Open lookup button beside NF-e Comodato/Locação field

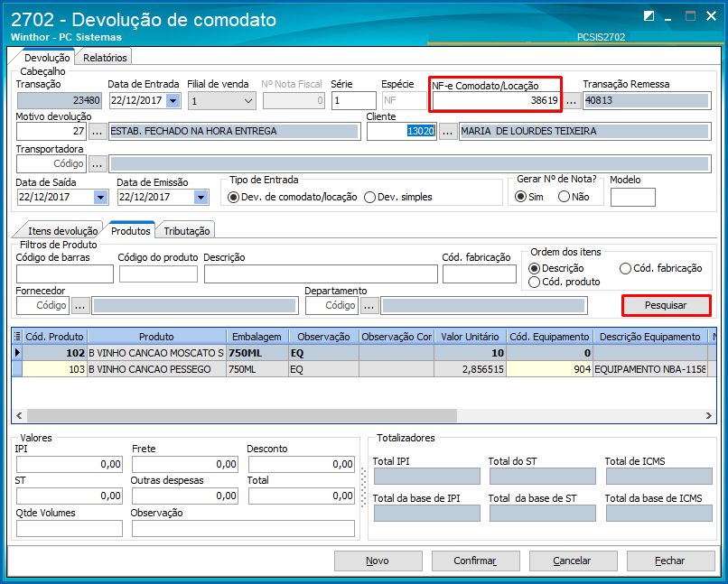point(571,101)
